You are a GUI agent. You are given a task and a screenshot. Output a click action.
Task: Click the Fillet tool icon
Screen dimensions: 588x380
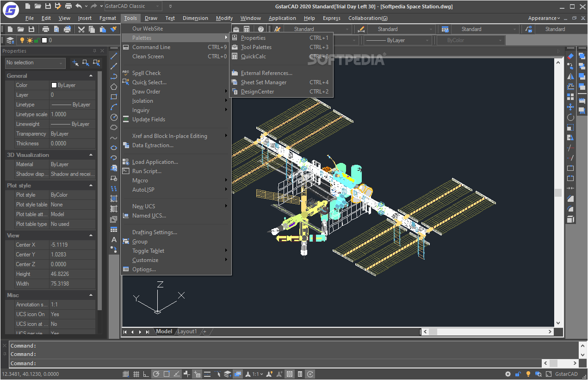pyautogui.click(x=570, y=209)
